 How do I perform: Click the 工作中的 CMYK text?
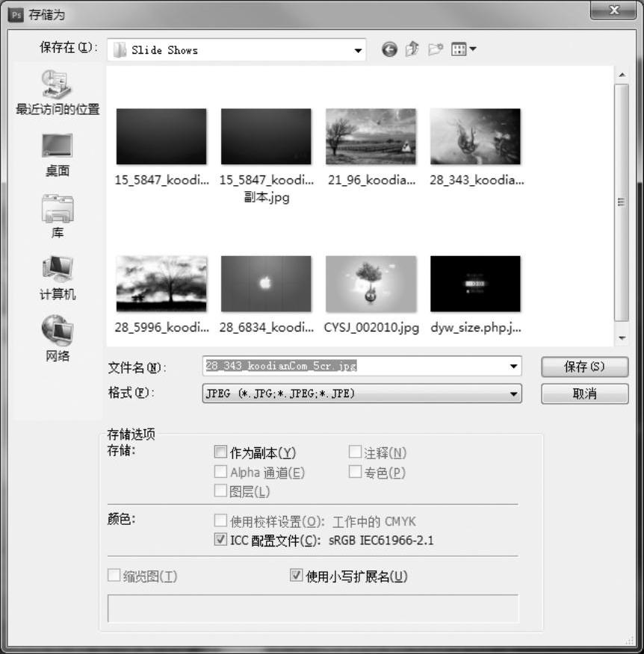click(x=374, y=521)
